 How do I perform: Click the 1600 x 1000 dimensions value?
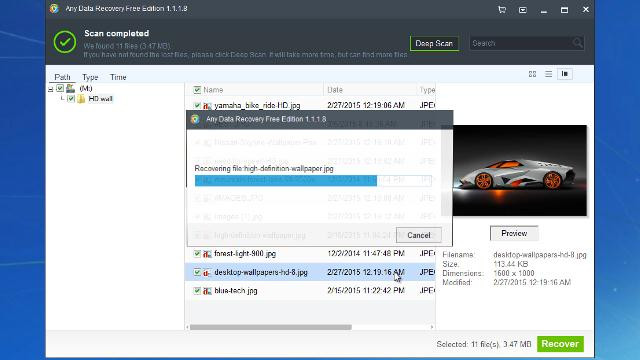513,273
